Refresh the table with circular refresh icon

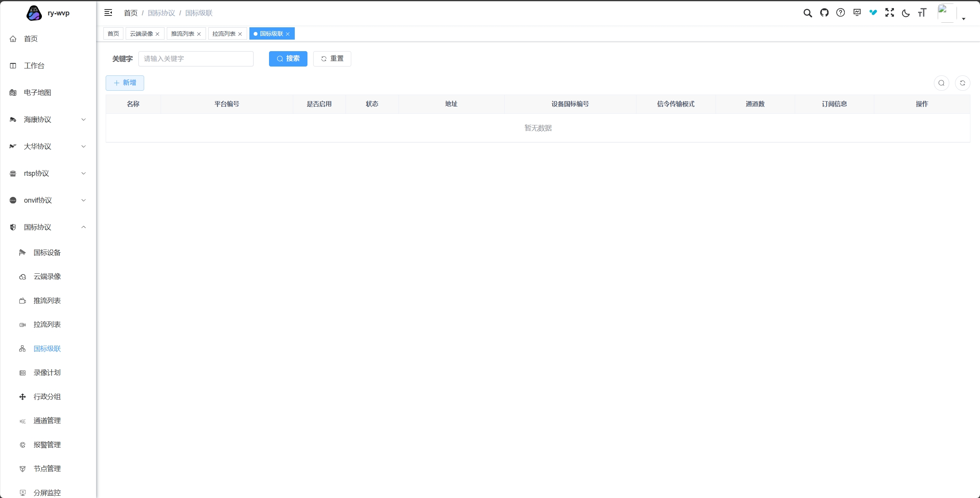pos(962,83)
